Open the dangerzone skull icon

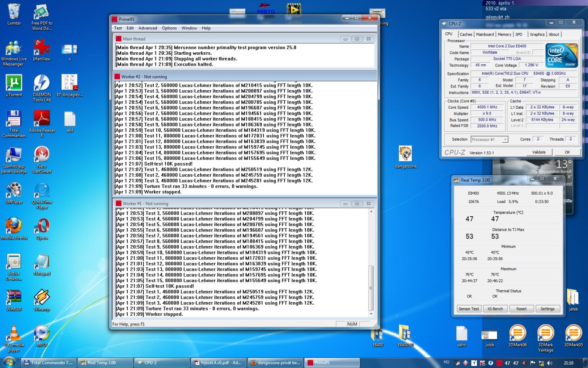click(405, 157)
